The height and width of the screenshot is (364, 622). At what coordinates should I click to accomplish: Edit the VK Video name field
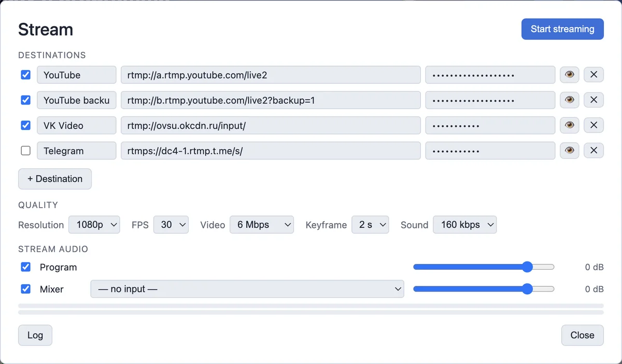click(x=77, y=125)
